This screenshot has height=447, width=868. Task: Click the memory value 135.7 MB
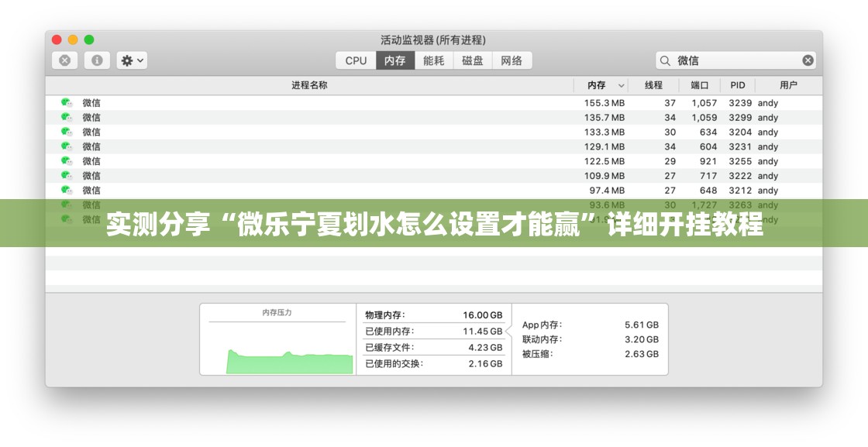click(604, 117)
